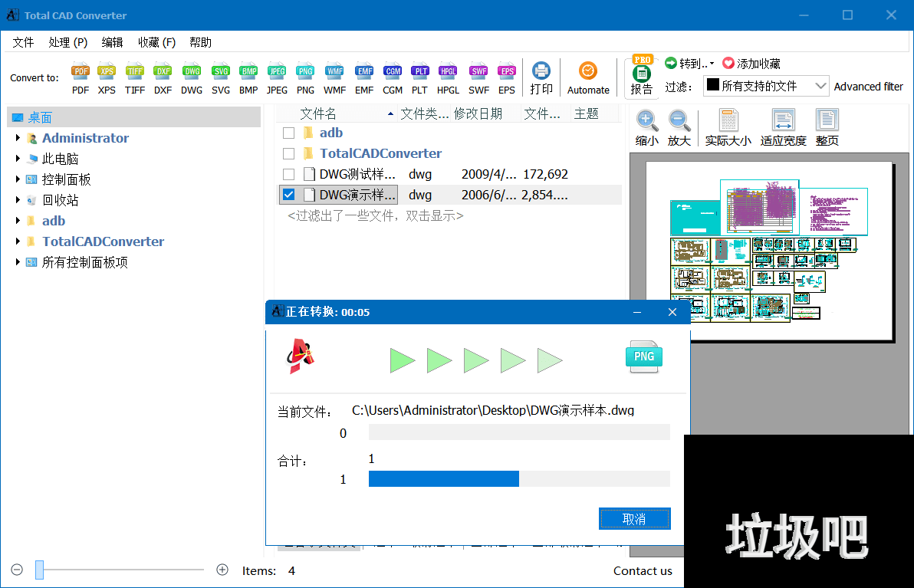Open the 帮助 menu
Image resolution: width=914 pixels, height=588 pixels.
coord(200,42)
